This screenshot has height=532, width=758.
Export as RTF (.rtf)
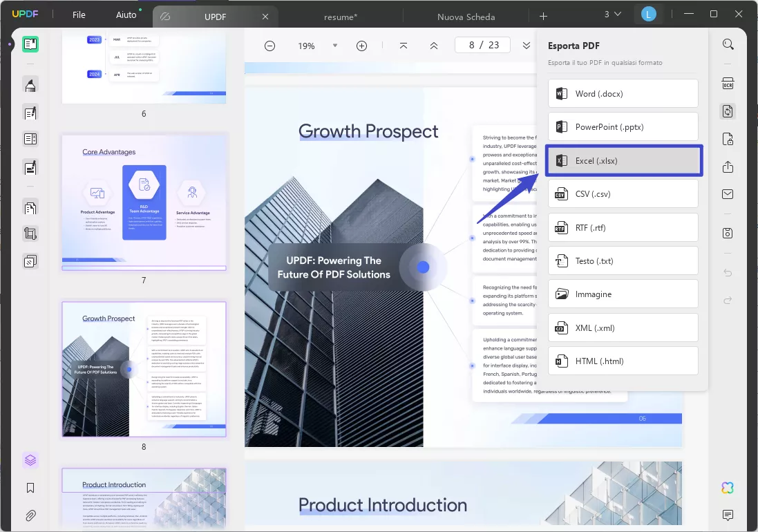click(623, 227)
